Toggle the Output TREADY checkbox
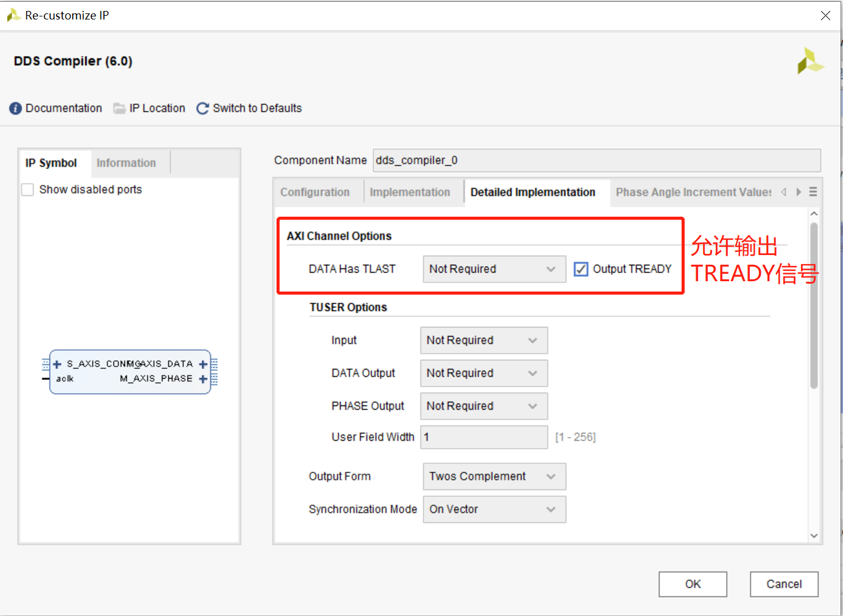Viewport: 843px width, 616px height. (x=581, y=269)
